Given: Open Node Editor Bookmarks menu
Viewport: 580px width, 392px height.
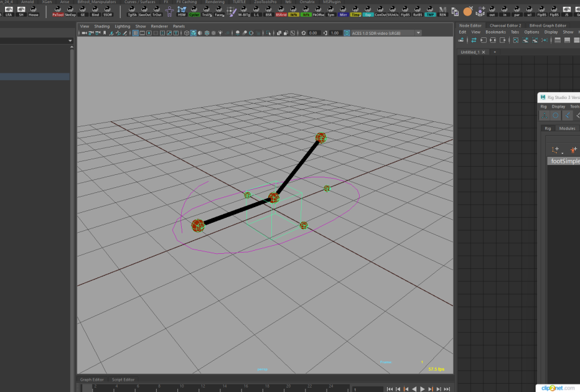Looking at the screenshot, I should coord(495,32).
